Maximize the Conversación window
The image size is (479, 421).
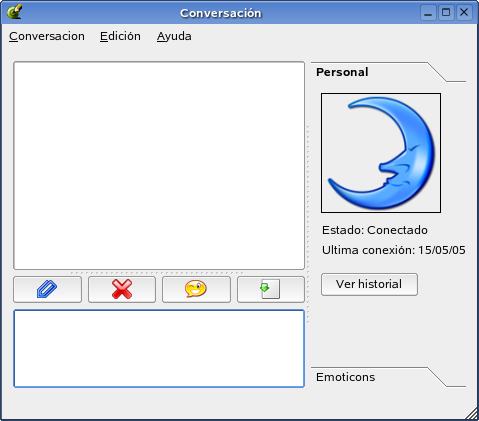(x=446, y=13)
